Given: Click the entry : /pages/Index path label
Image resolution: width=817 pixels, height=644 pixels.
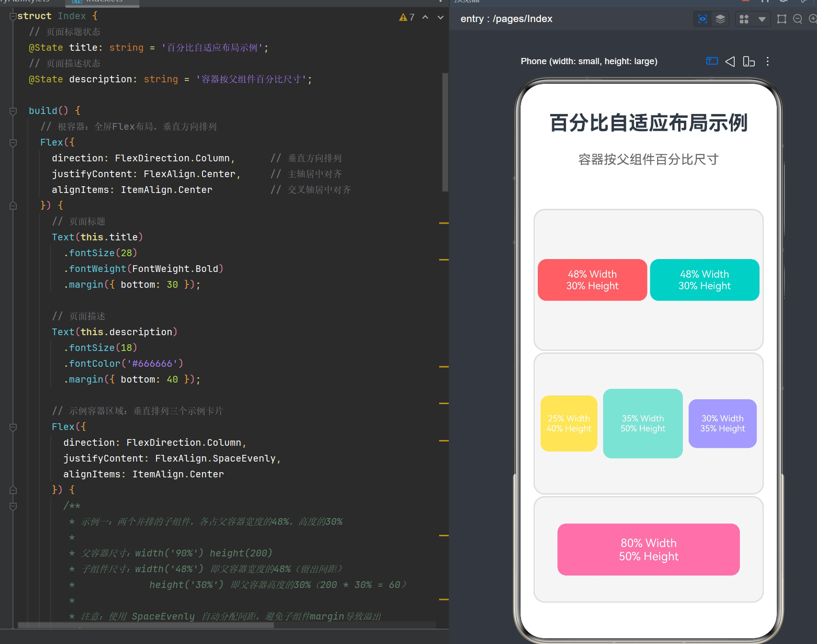Looking at the screenshot, I should coord(506,19).
